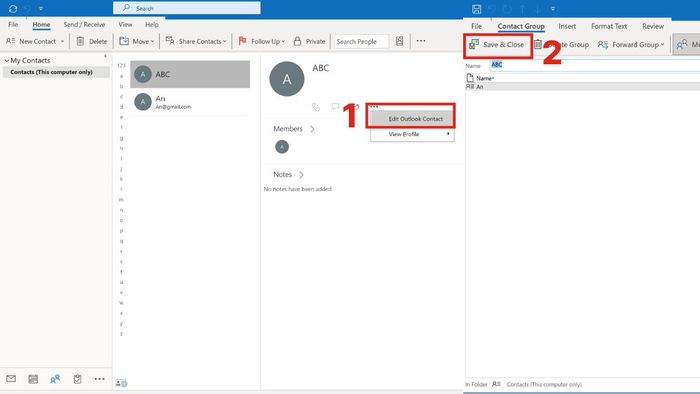Click Save icon in Contact Group title bar
The width and height of the screenshot is (700, 394).
(476, 9)
